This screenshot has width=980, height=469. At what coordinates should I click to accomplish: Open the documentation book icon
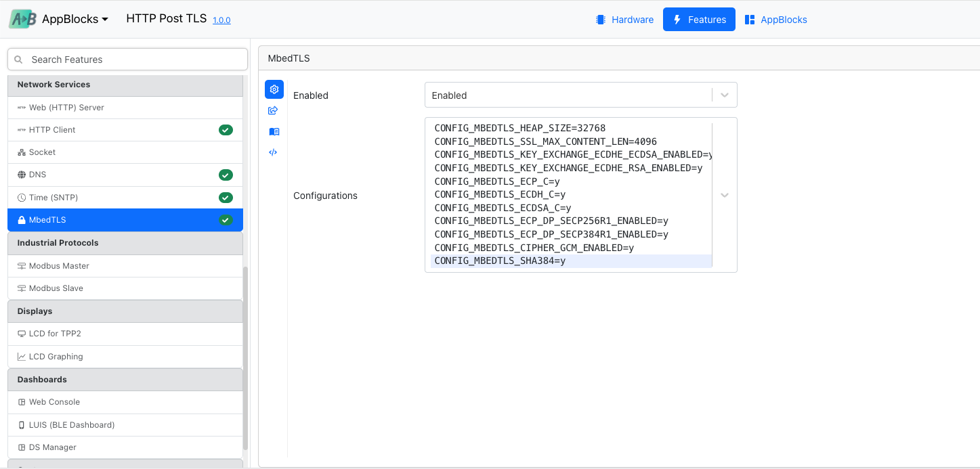point(274,131)
